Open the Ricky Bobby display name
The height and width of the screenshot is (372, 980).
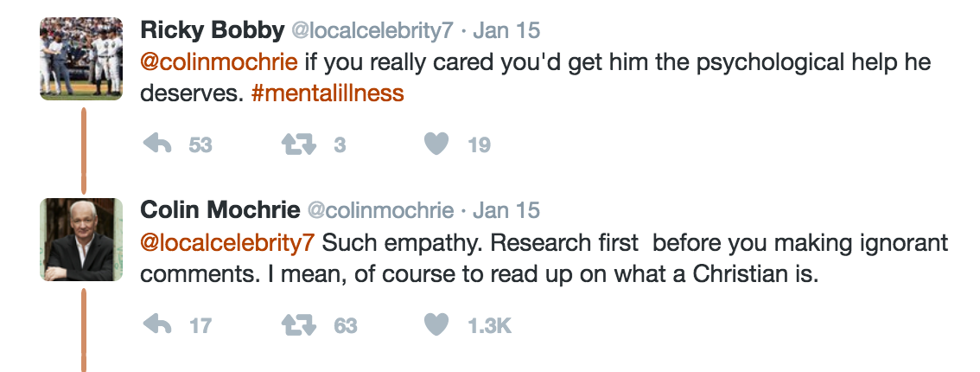(212, 31)
